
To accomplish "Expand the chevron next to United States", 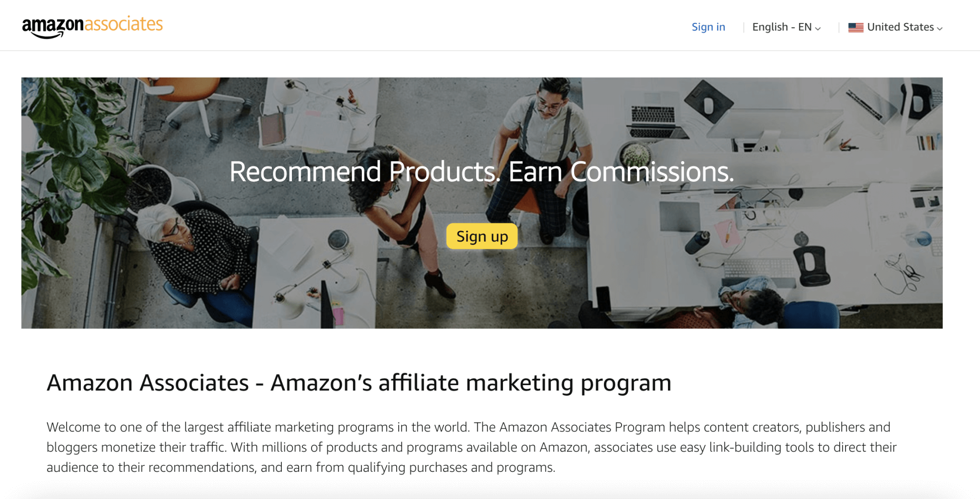I will tap(939, 29).
